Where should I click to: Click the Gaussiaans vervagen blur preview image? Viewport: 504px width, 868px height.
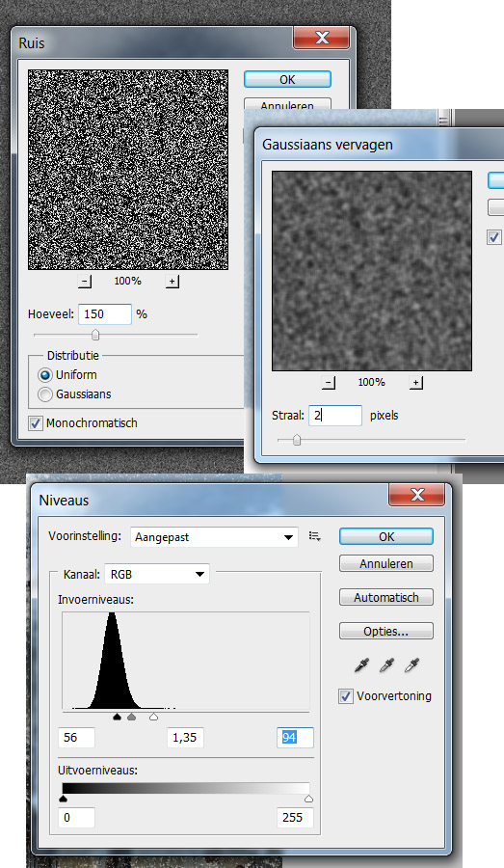point(372,271)
